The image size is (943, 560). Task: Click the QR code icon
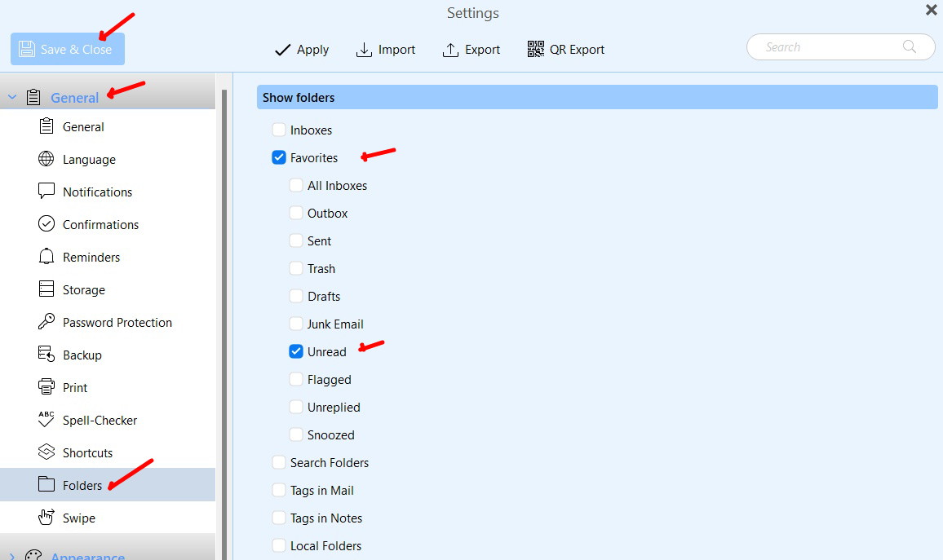tap(535, 49)
